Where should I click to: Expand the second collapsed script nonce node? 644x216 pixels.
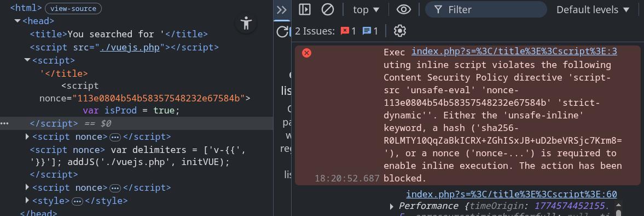pyautogui.click(x=27, y=187)
